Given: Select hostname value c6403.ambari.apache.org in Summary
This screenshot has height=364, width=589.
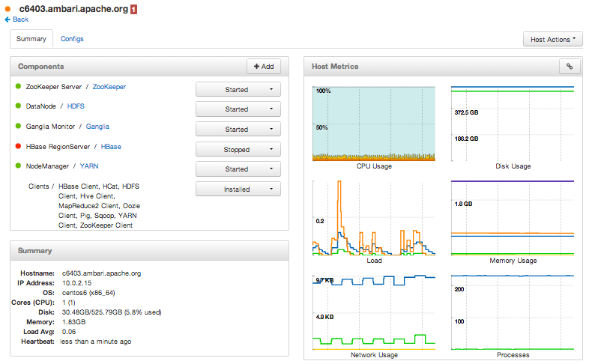Looking at the screenshot, I should 101,273.
